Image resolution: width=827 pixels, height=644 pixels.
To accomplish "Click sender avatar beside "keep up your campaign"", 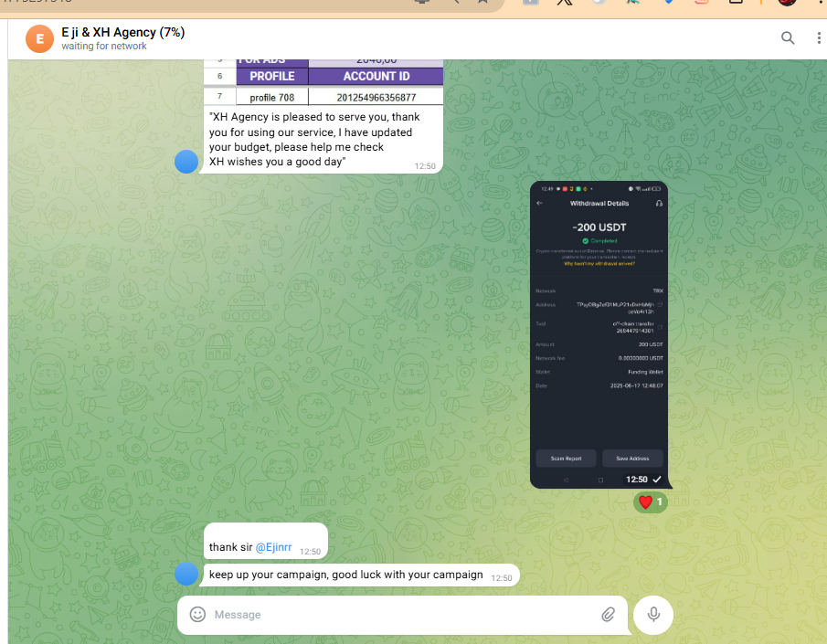I will [x=186, y=575].
